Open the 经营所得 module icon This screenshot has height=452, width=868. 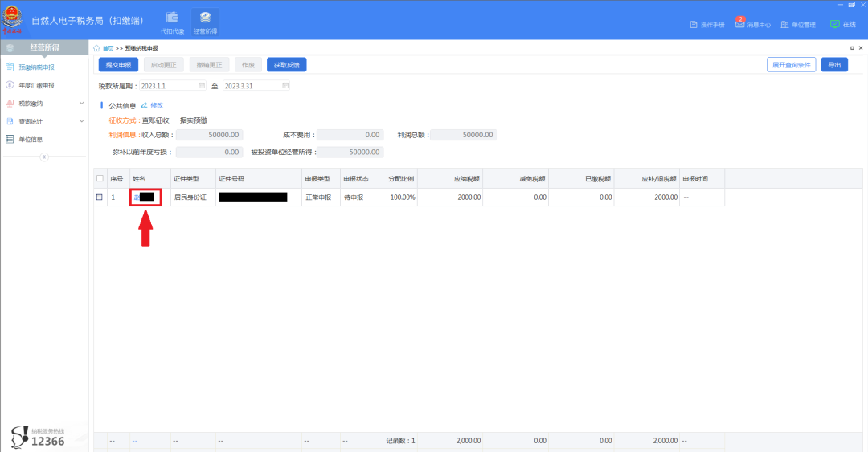pyautogui.click(x=205, y=22)
